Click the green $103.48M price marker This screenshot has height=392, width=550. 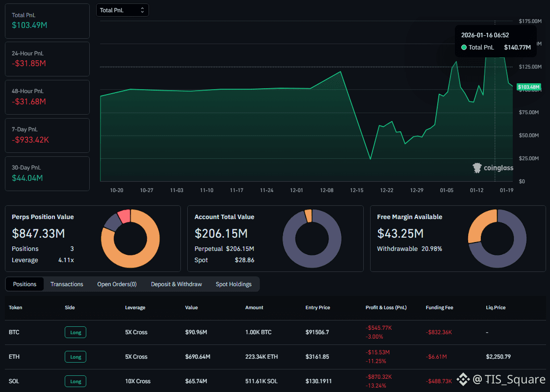(x=529, y=87)
